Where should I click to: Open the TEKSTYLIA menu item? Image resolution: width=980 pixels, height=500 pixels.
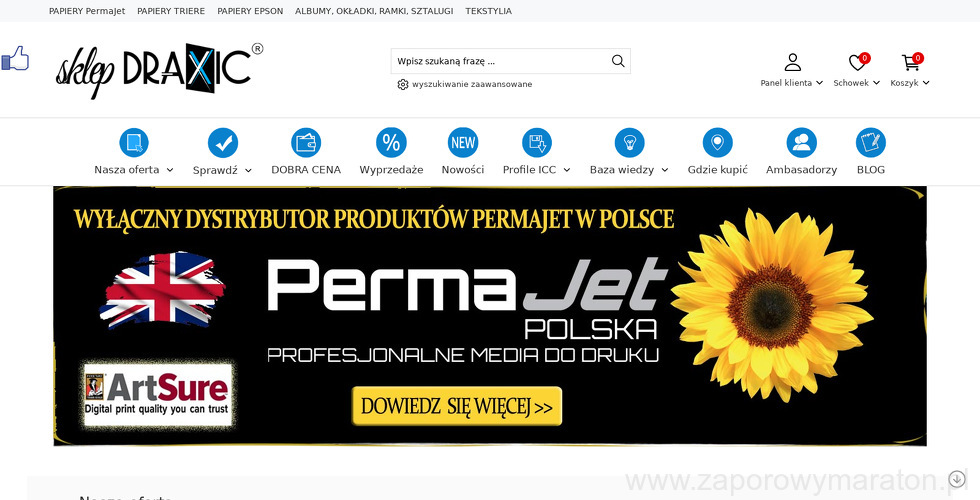[488, 11]
